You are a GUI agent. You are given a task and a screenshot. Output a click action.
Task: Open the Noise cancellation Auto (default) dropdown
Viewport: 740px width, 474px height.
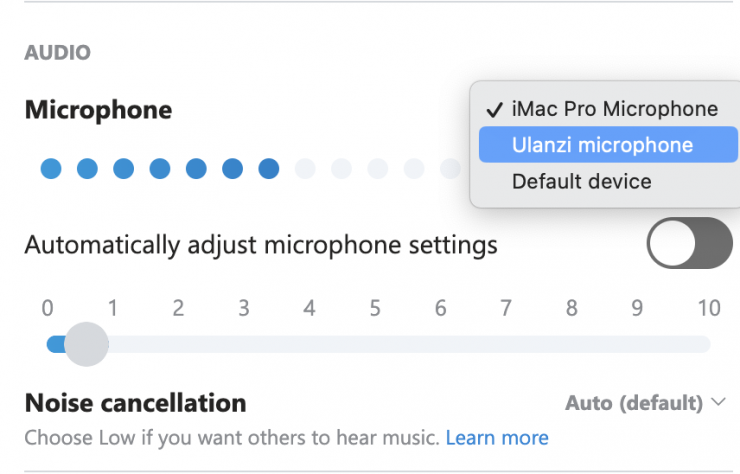(x=646, y=404)
